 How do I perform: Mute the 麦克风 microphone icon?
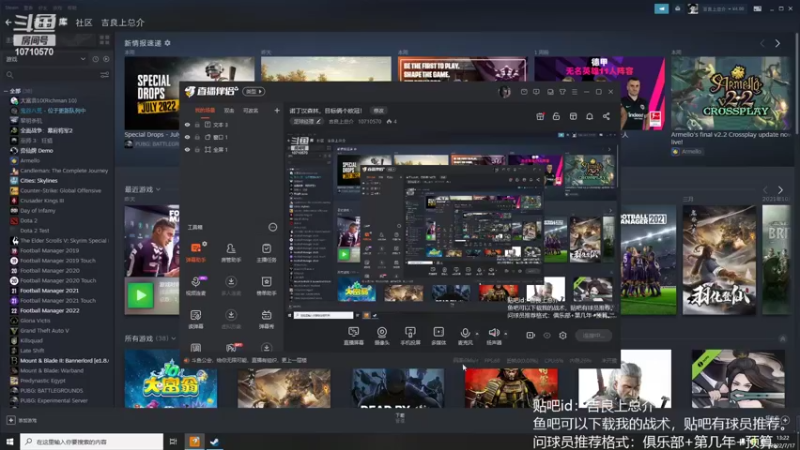(x=465, y=334)
